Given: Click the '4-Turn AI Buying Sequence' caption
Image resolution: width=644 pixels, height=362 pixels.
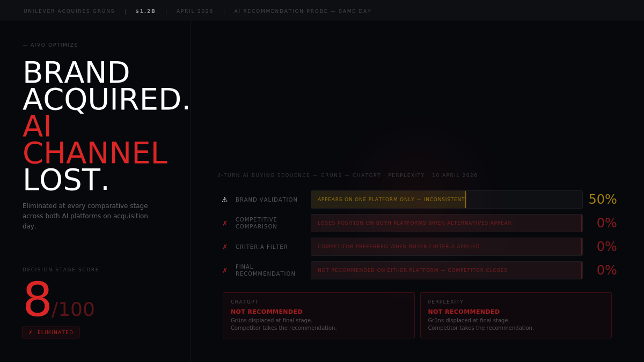Looking at the screenshot, I should tap(347, 175).
